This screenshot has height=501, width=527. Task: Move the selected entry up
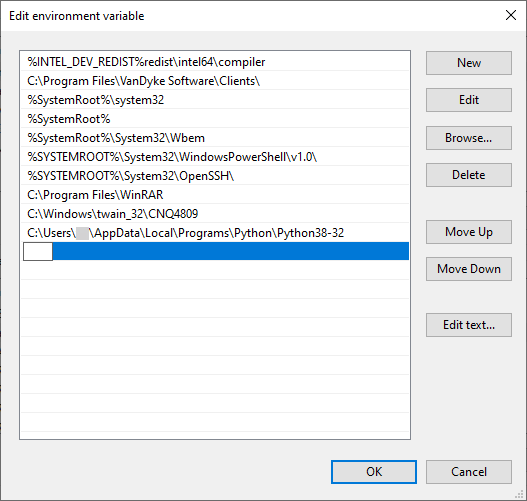coord(469,232)
